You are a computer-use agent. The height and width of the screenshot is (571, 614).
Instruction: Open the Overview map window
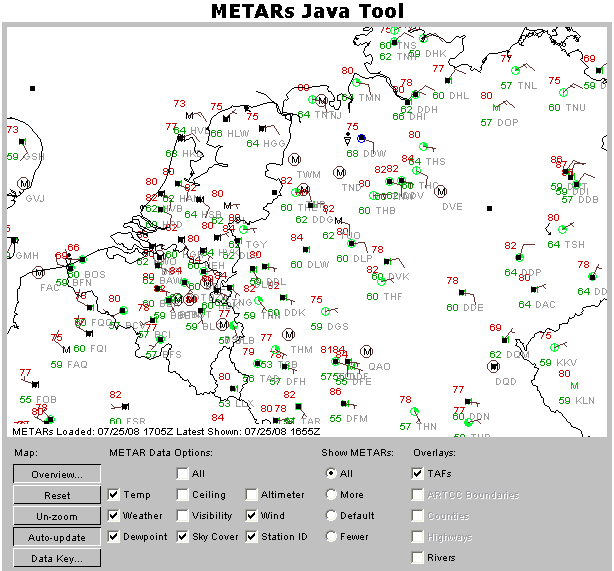click(57, 474)
